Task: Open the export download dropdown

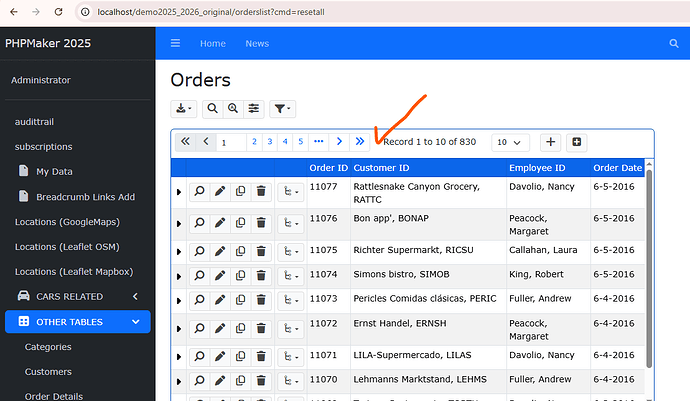Action: (183, 109)
